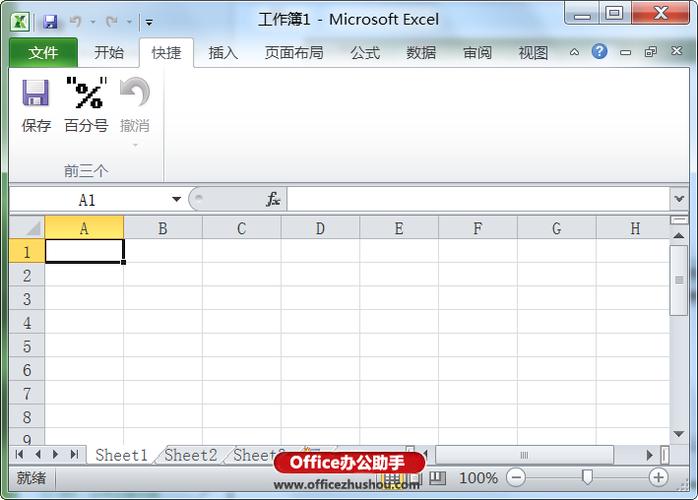Screen dimensions: 698x500
Task: Save using the Quick Access Toolbar disk icon
Action: [50, 21]
